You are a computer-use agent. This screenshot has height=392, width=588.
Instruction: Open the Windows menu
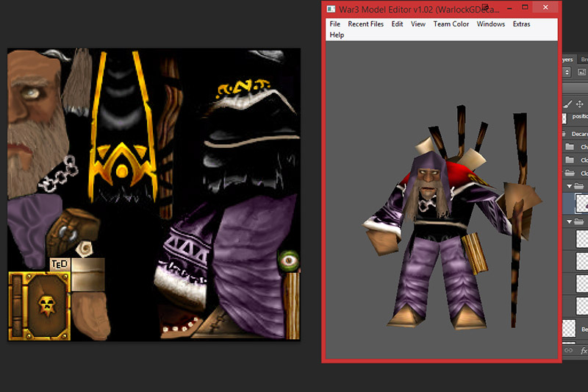(491, 24)
